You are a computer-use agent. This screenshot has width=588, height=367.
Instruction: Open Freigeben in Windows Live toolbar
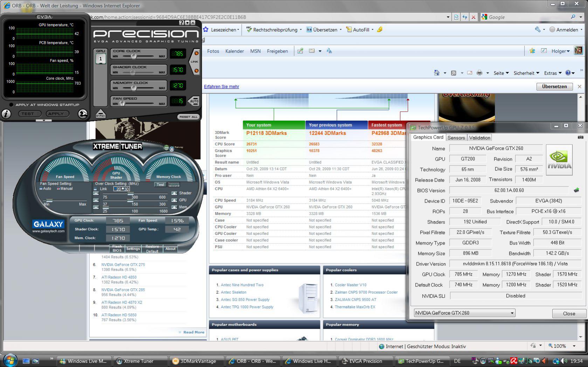[277, 51]
